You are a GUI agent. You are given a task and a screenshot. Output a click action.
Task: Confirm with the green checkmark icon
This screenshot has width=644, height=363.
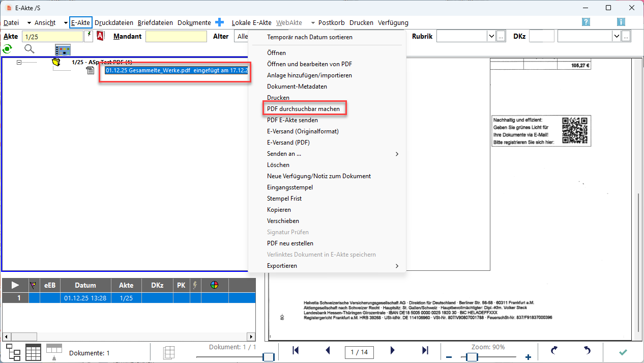tap(623, 352)
